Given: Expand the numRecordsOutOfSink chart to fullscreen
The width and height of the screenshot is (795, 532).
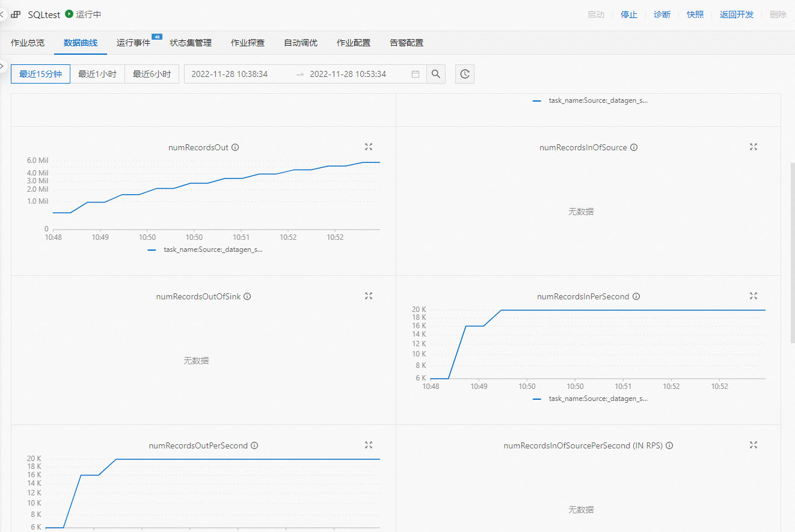Looking at the screenshot, I should point(369,296).
